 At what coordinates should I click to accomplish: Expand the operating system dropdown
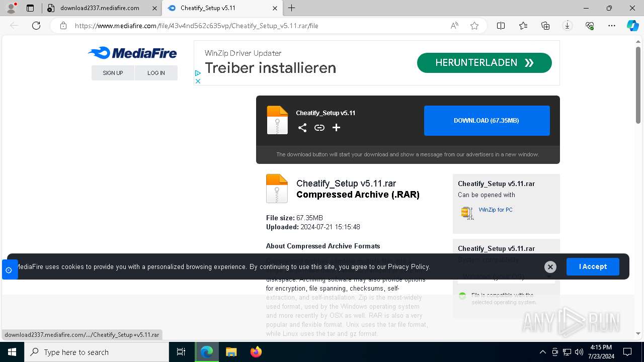click(x=507, y=277)
